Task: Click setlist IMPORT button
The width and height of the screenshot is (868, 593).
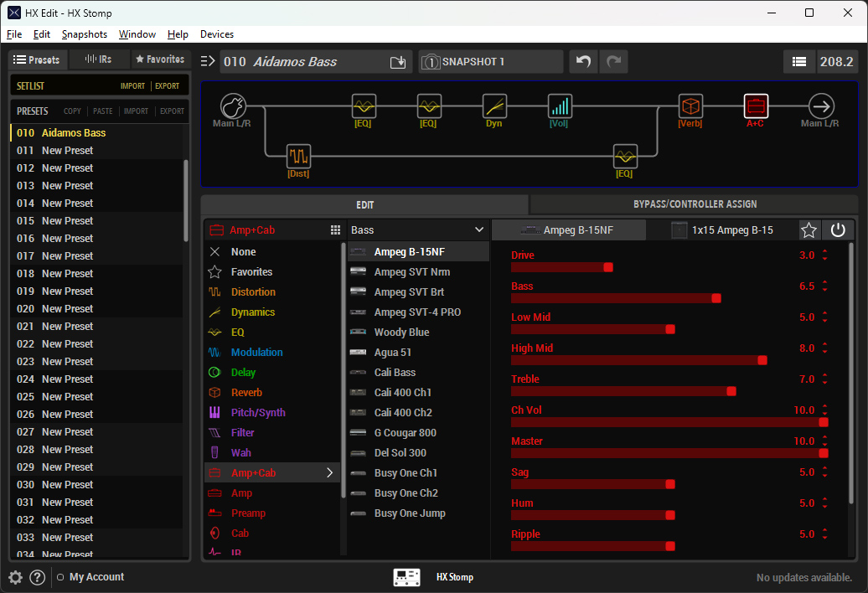Action: coord(133,86)
